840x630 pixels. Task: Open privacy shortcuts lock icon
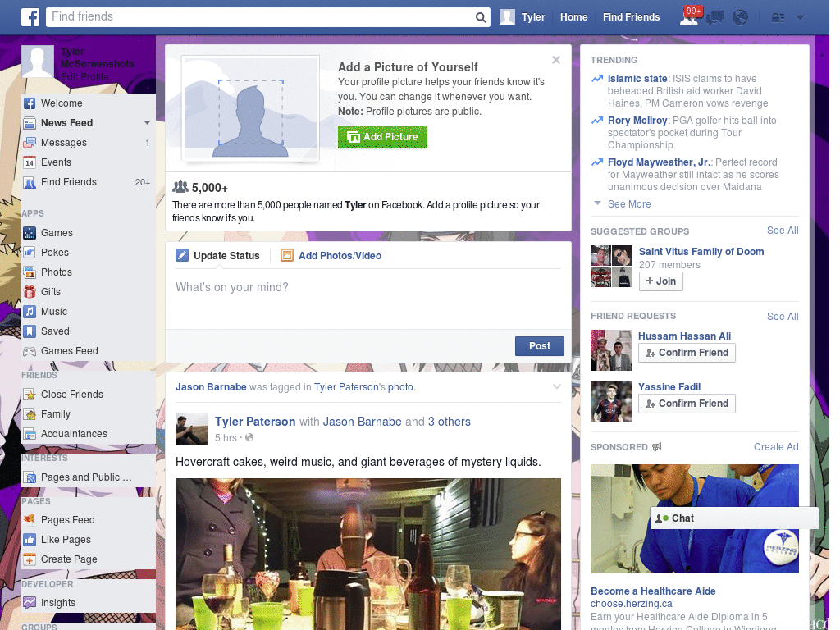778,18
